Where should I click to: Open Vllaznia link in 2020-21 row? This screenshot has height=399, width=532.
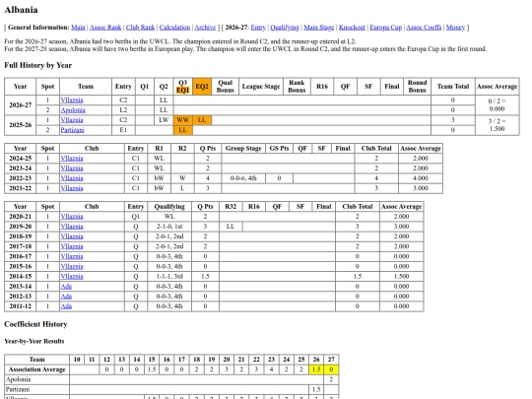coord(72,217)
